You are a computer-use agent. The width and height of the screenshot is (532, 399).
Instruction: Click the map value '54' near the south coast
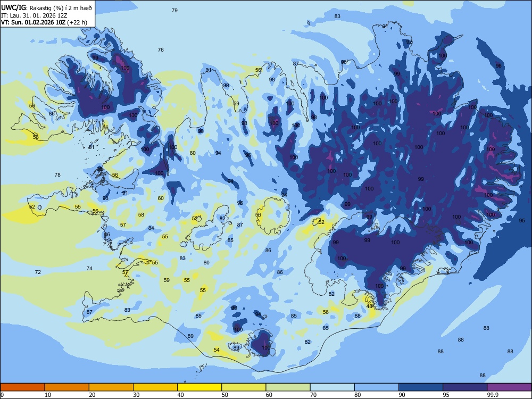point(217,350)
